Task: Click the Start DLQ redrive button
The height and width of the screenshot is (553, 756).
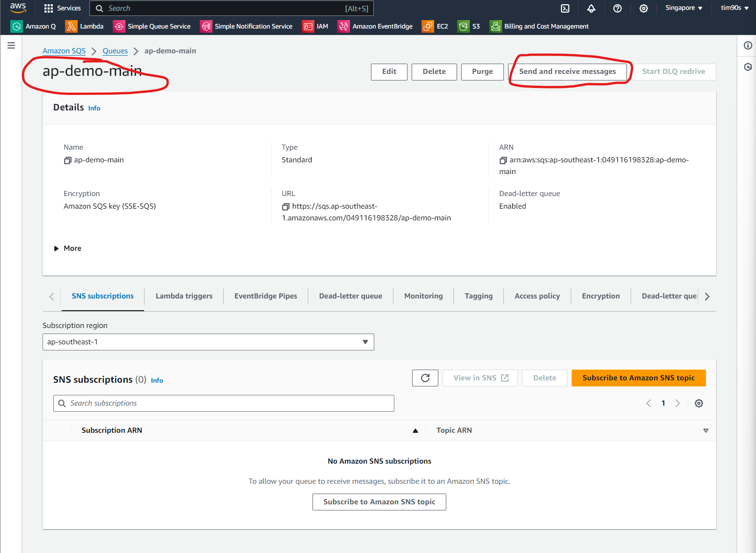Action: point(674,72)
